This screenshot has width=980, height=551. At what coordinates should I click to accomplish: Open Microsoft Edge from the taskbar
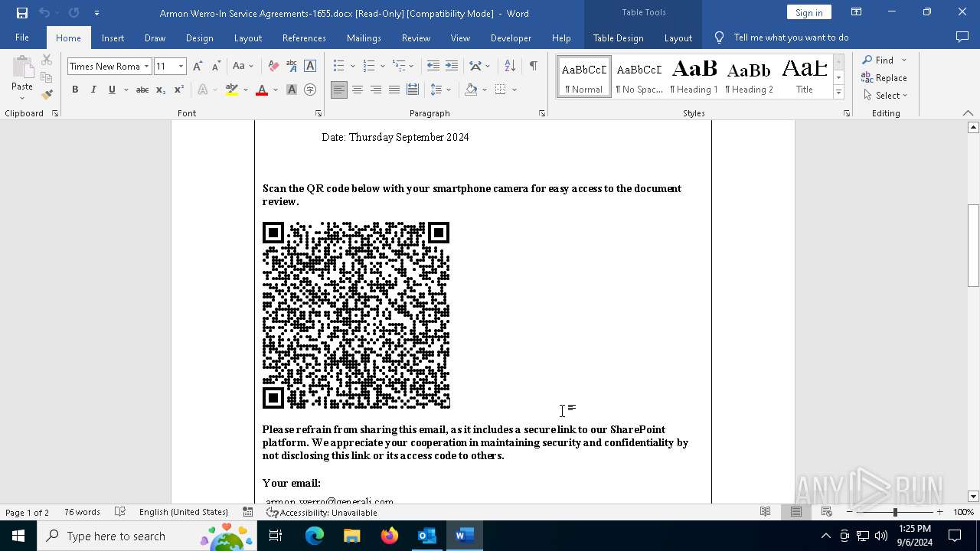(x=315, y=536)
